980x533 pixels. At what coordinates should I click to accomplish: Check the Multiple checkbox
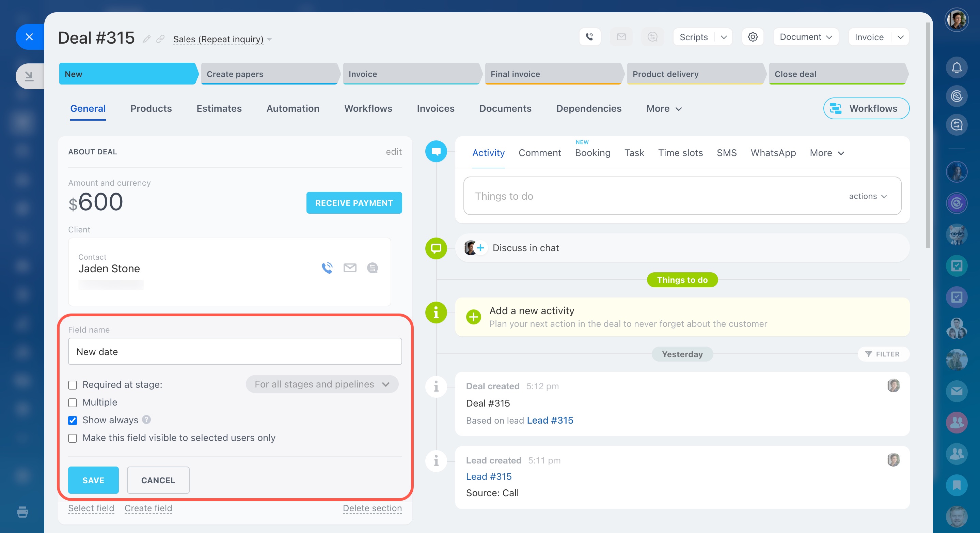73,403
